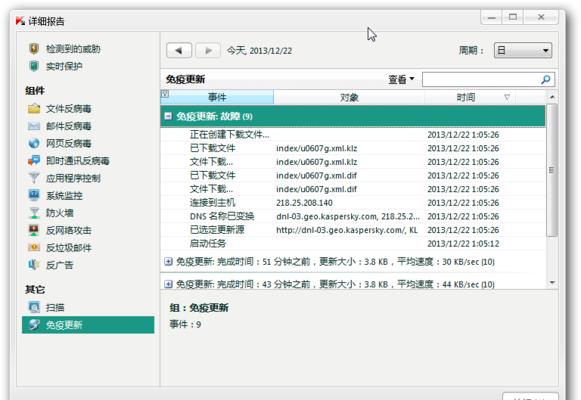The image size is (581, 400).
Task: Click the 时间 column sort arrow
Action: pos(507,97)
